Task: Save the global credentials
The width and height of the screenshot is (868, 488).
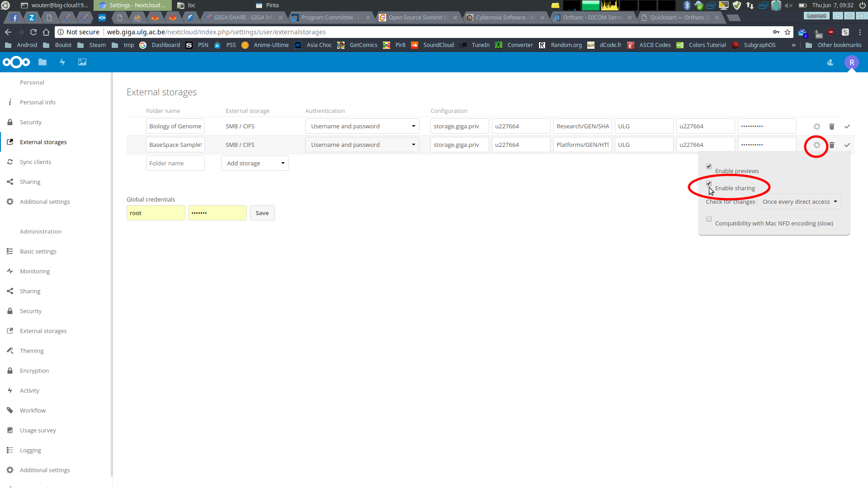Action: pos(262,213)
